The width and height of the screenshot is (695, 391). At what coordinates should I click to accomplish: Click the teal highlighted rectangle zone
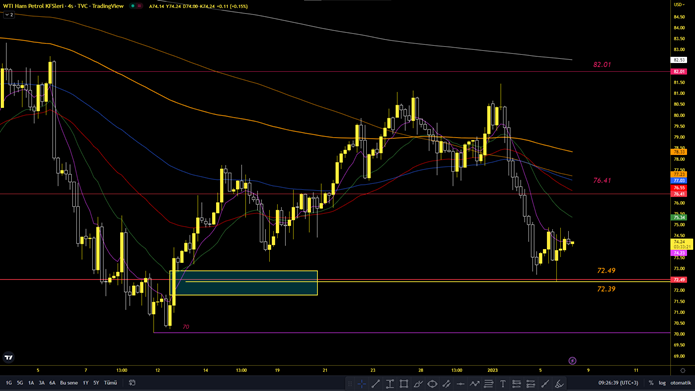(243, 283)
